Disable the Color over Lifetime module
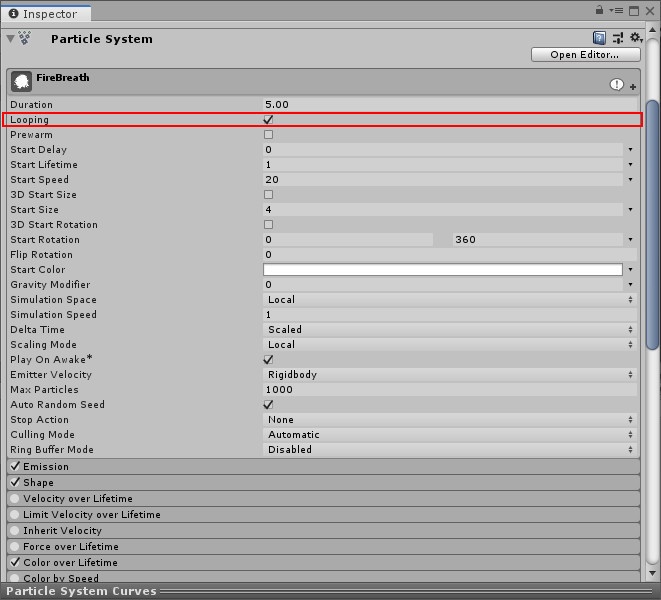661x600 pixels. (x=15, y=562)
